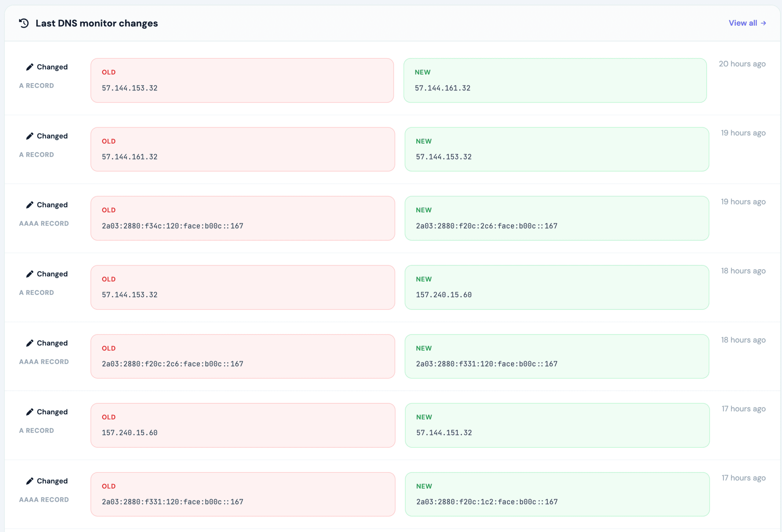This screenshot has height=532, width=782.
Task: Click the arrow icon next to View all
Action: [764, 23]
